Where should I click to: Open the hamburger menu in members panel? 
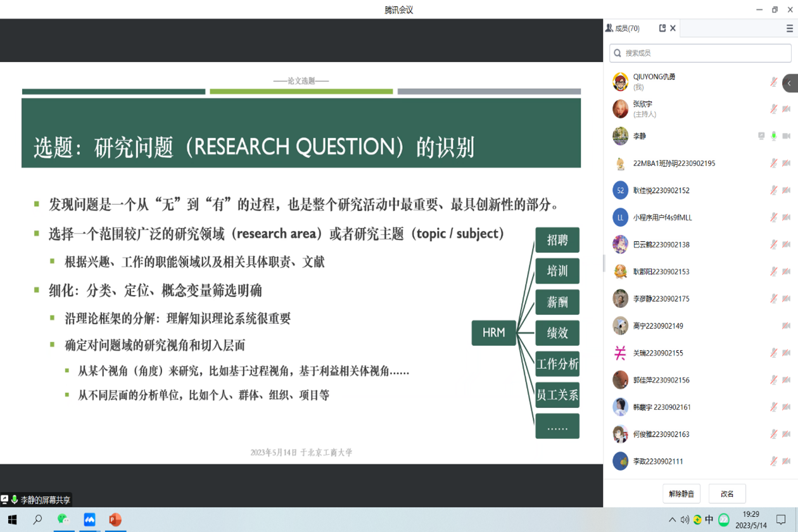[789, 28]
